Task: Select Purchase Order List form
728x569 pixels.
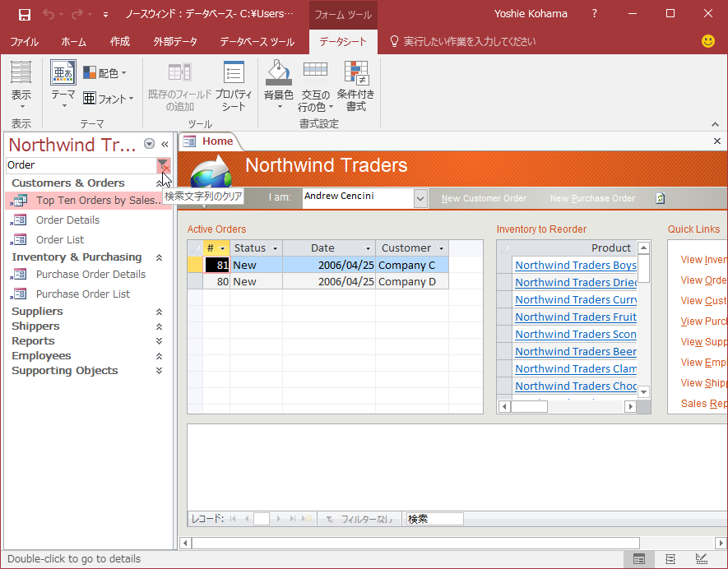Action: click(83, 294)
